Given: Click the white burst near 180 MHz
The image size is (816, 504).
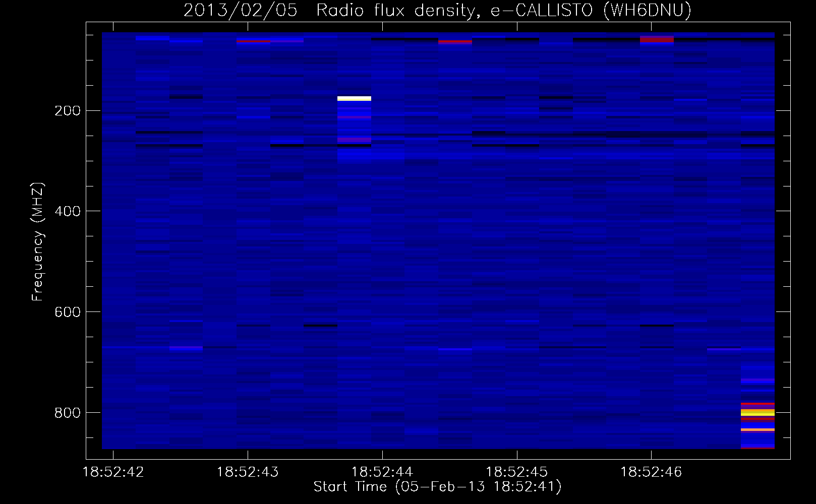Looking at the screenshot, I should coord(354,98).
